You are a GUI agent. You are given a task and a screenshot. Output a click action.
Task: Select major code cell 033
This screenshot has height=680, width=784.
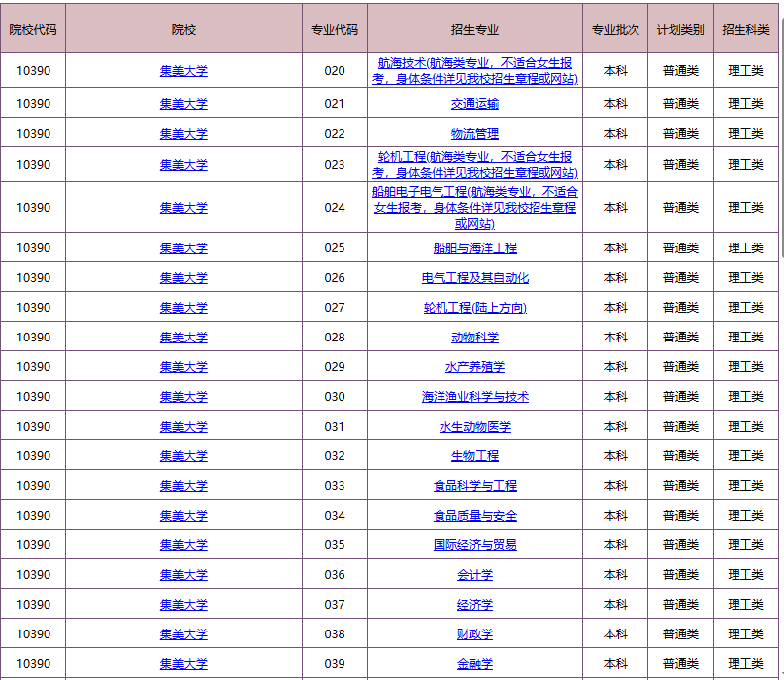coord(335,485)
